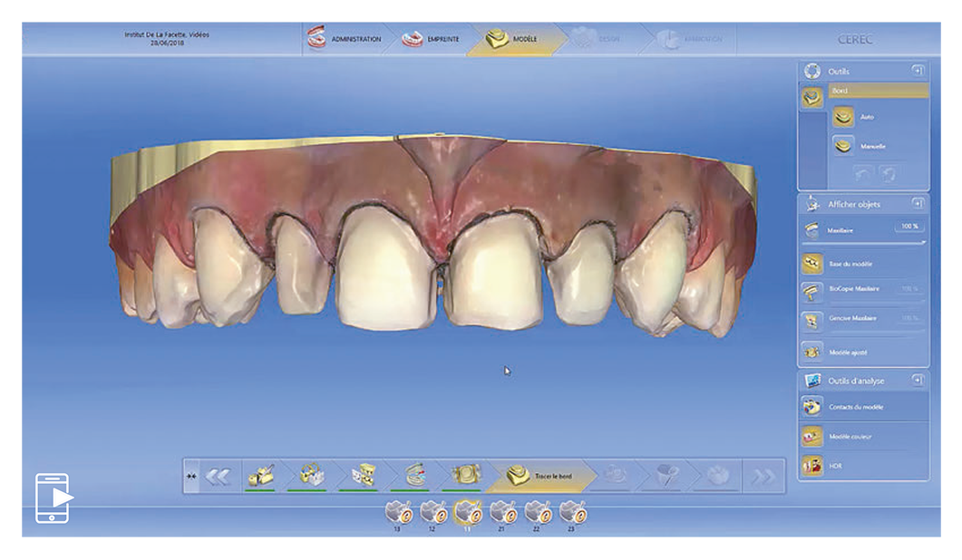Select tooth 12 restoration icon
Viewport: 962px width, 560px height.
(x=431, y=513)
